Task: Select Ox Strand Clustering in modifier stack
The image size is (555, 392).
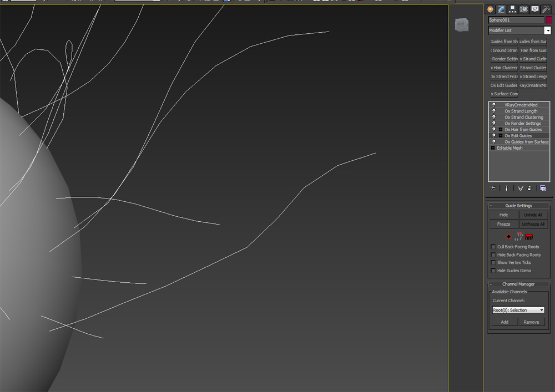Action: (523, 118)
